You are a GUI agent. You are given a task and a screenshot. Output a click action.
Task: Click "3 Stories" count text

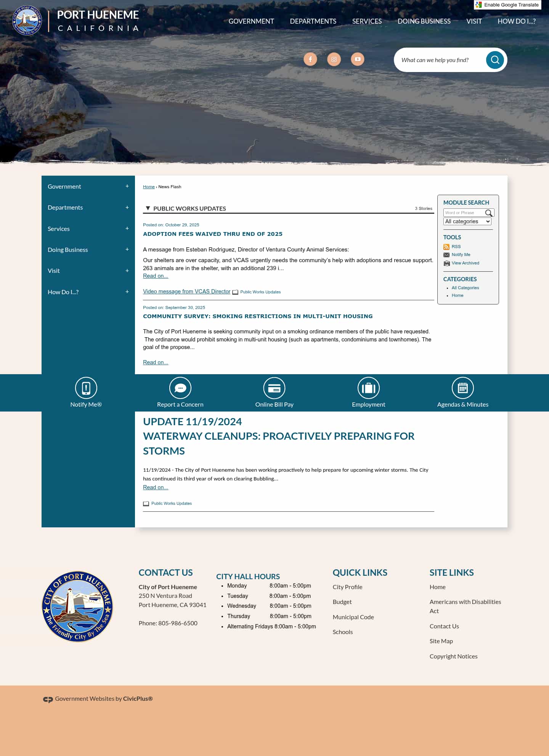pyautogui.click(x=424, y=208)
